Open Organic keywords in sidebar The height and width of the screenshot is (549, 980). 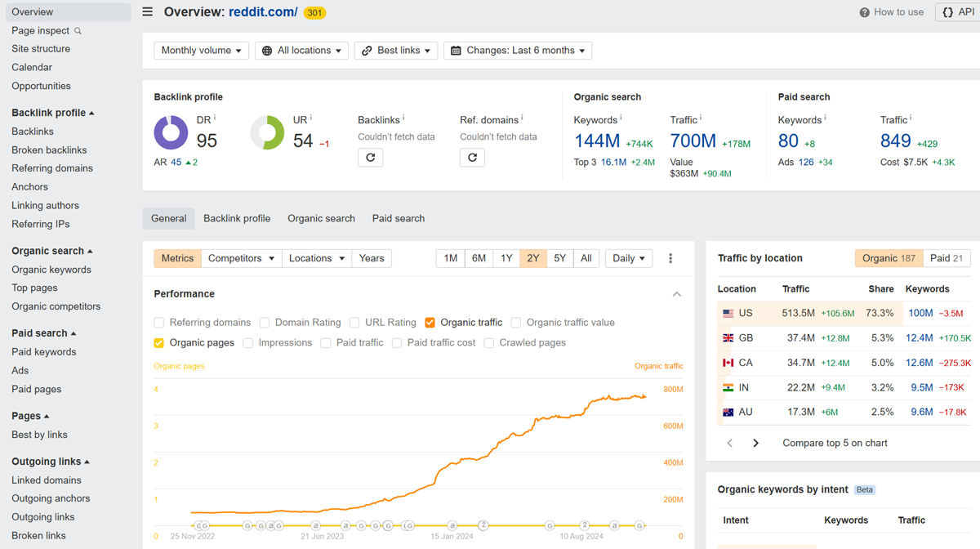pyautogui.click(x=51, y=270)
